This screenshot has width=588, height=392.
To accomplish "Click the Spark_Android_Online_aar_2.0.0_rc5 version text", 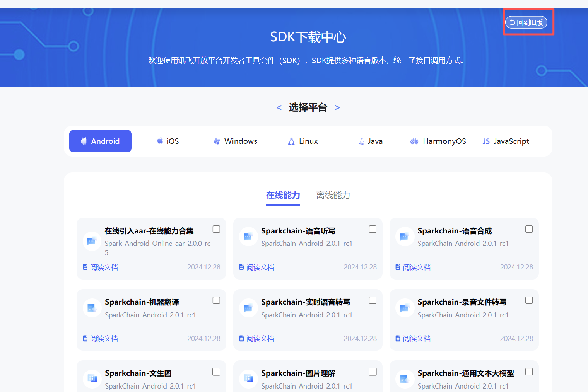I will (x=157, y=248).
